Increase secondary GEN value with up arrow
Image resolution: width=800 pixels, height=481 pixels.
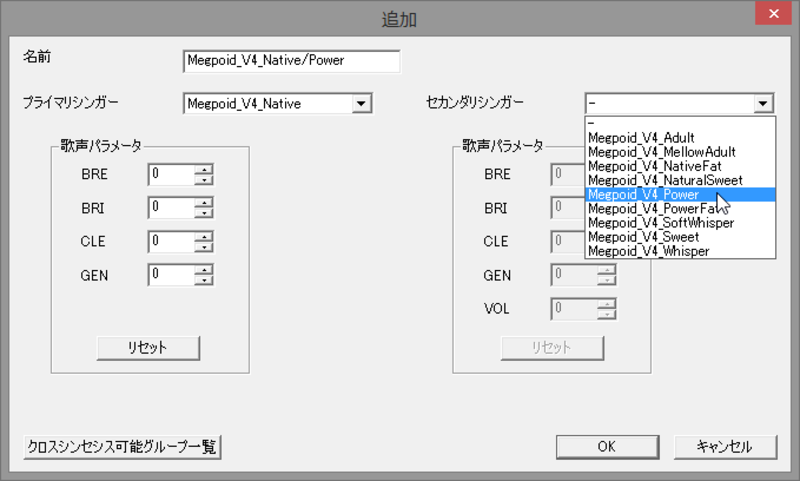(x=607, y=270)
